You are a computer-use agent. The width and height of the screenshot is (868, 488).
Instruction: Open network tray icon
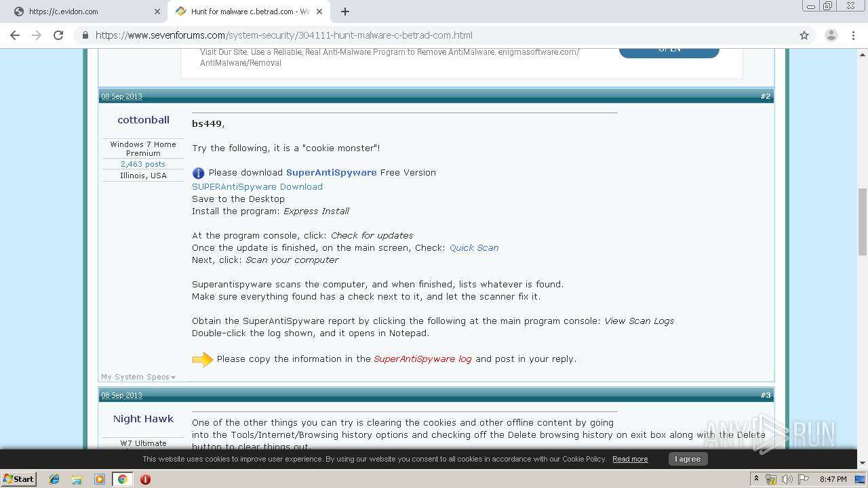(x=771, y=479)
